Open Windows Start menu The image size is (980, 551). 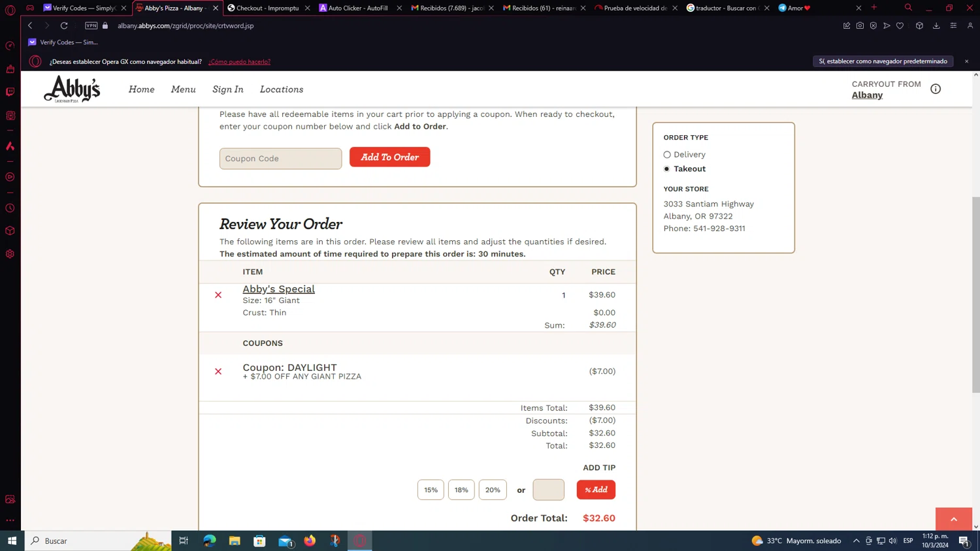(x=12, y=541)
